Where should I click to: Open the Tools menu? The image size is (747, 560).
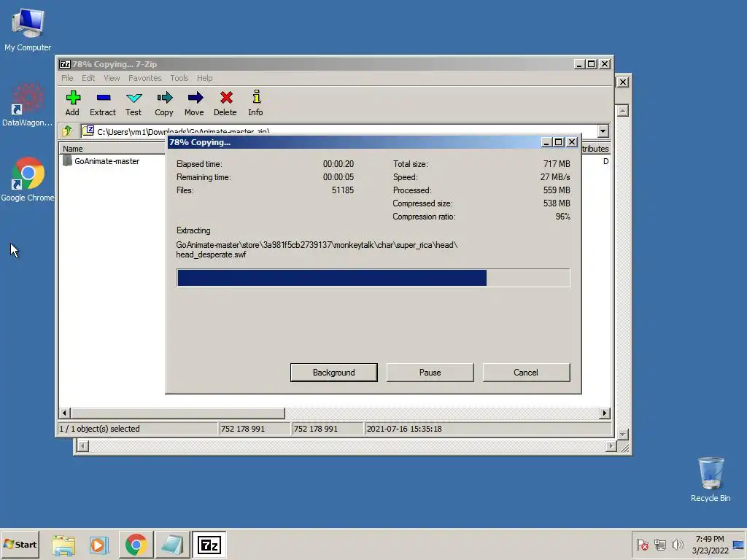tap(179, 78)
